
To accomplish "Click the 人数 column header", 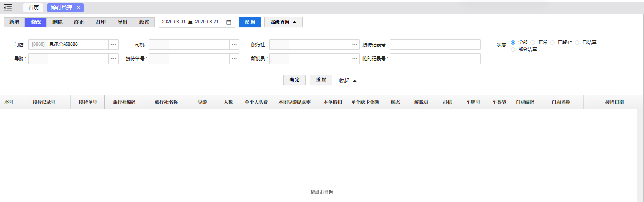I will [x=228, y=102].
